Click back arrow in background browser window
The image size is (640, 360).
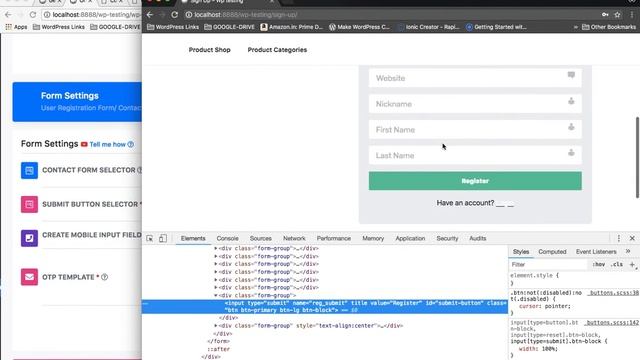click(x=8, y=15)
